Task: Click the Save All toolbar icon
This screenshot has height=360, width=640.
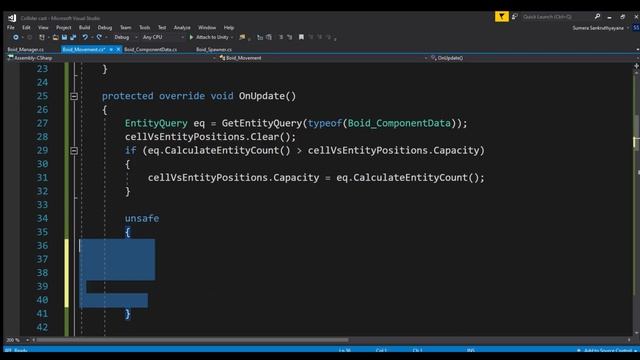Action: [x=73, y=37]
